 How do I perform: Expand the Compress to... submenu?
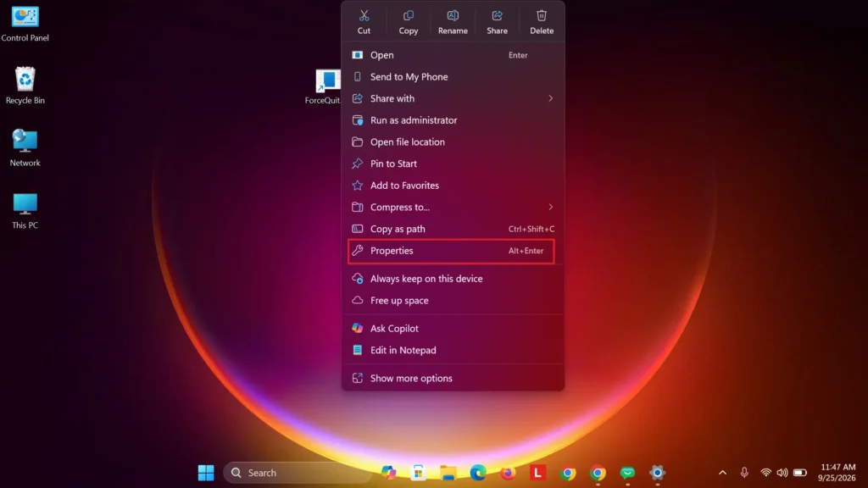550,207
